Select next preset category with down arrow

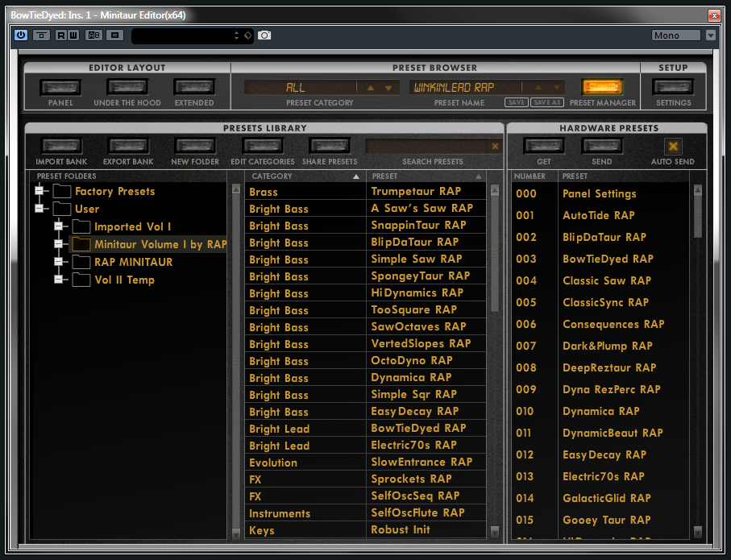[x=388, y=88]
